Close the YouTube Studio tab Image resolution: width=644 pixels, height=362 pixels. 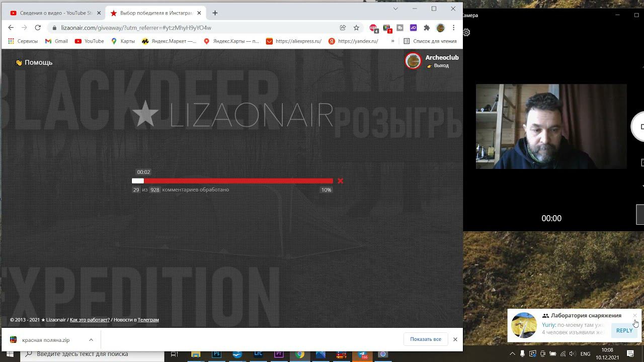tap(99, 13)
